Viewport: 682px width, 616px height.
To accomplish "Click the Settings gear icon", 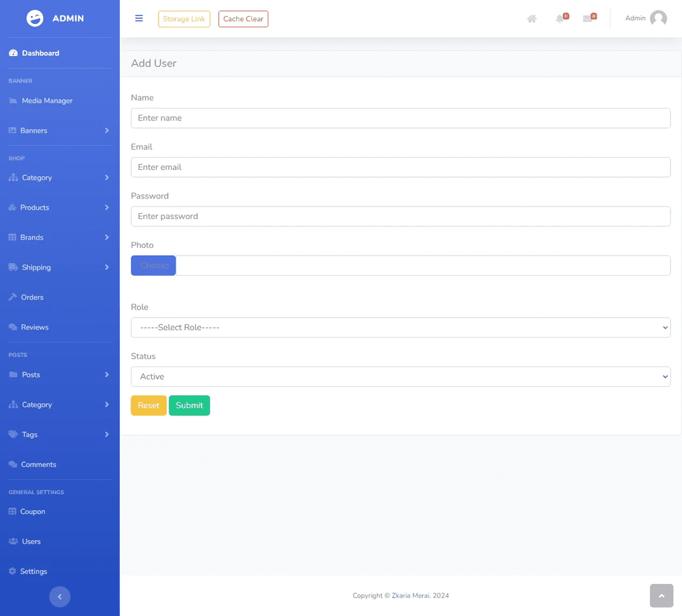I will tap(12, 571).
